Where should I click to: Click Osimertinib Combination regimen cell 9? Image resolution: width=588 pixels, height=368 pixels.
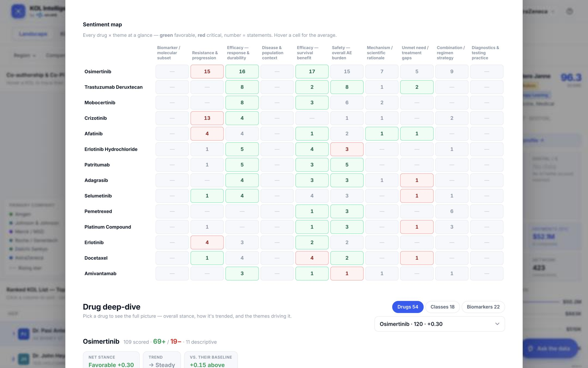[x=452, y=71]
